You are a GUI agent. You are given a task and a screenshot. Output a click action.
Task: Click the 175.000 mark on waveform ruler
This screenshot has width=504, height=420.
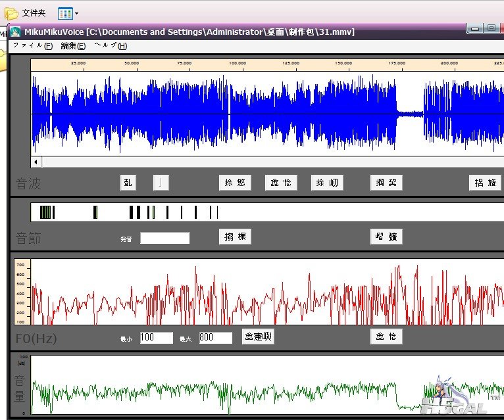coord(397,63)
